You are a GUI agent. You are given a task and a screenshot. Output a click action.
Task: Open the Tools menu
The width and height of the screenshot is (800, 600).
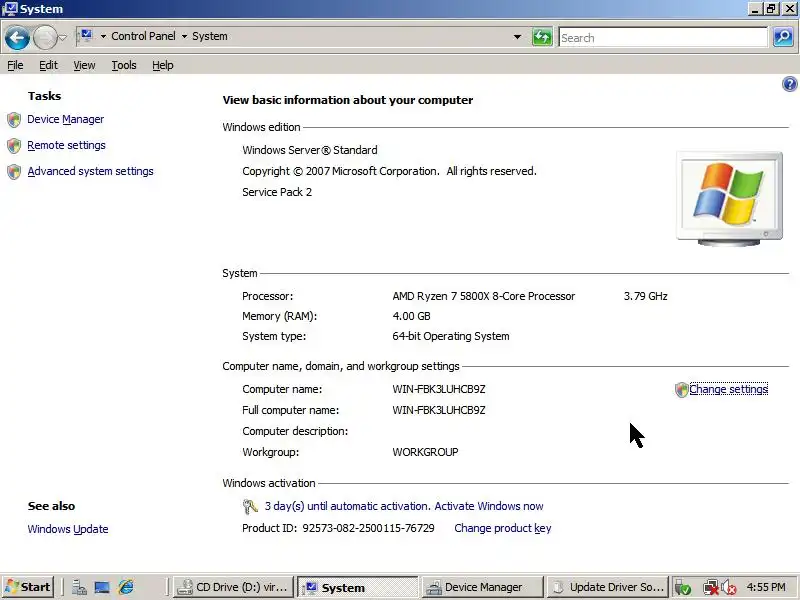tap(124, 65)
